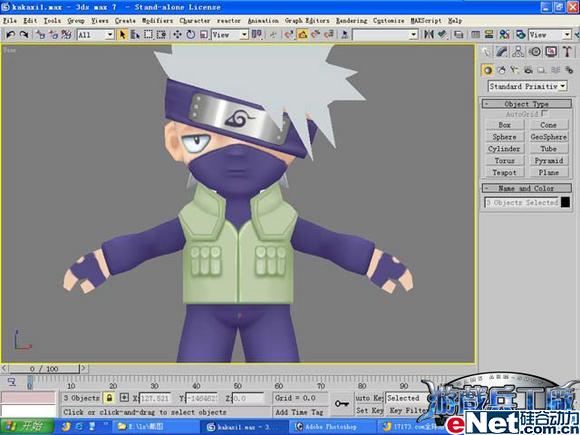Screen dimensions: 580x435
Task: Click Use Pivot Point Center icon
Action: tap(256, 35)
